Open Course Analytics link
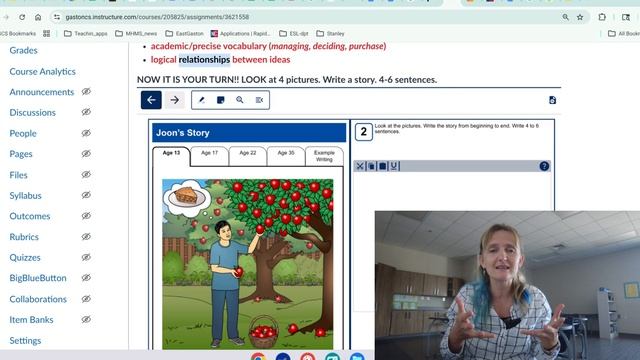The height and width of the screenshot is (360, 640). pyautogui.click(x=42, y=71)
